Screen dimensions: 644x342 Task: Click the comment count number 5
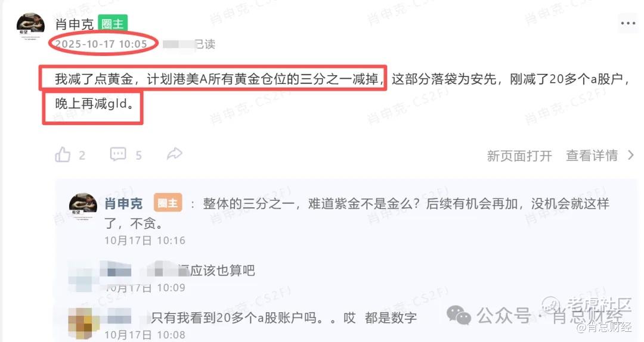tap(139, 156)
